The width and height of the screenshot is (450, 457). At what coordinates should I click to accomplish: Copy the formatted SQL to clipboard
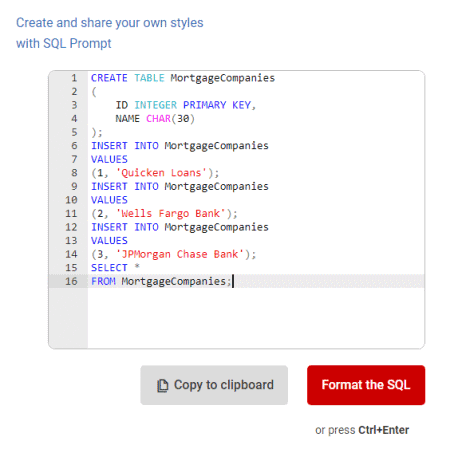[214, 385]
